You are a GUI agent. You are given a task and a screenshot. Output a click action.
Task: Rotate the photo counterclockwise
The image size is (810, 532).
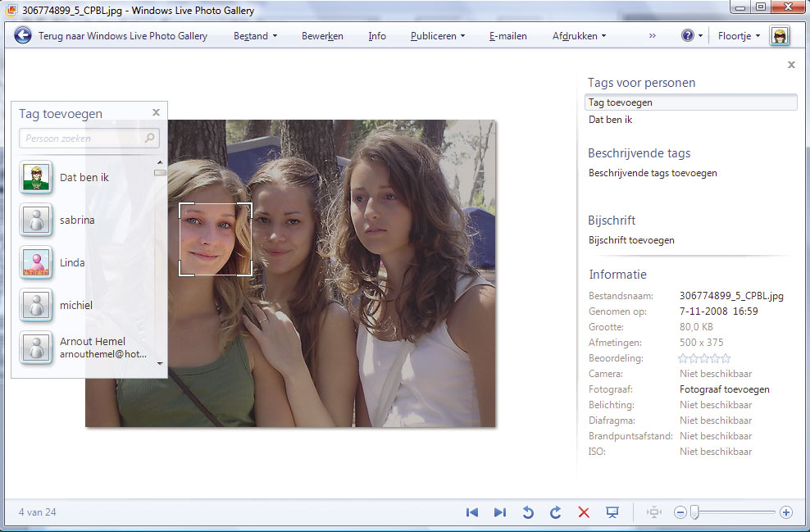click(528, 512)
